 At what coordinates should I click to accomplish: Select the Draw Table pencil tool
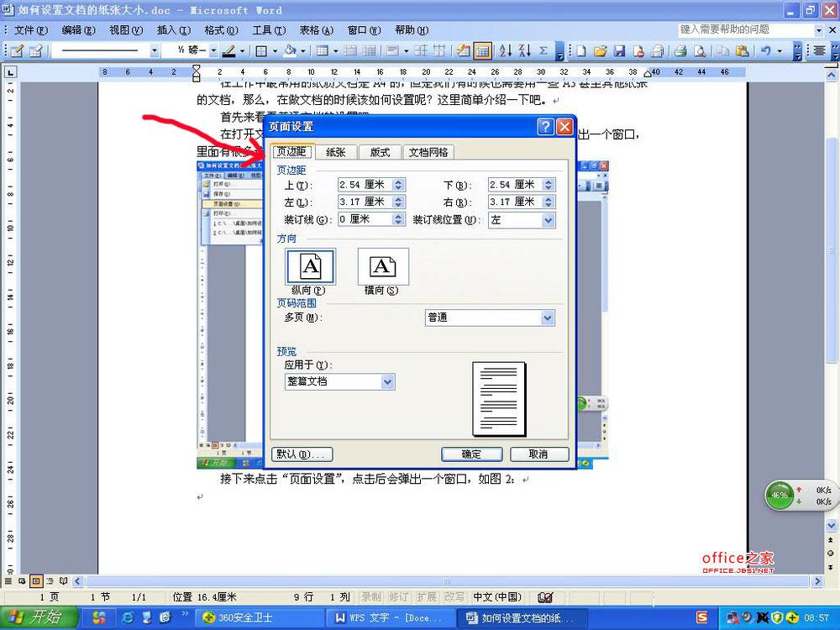17,51
